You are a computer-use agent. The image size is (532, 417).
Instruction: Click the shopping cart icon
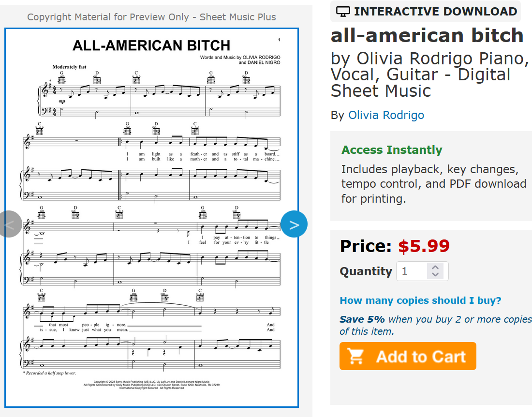pos(355,356)
